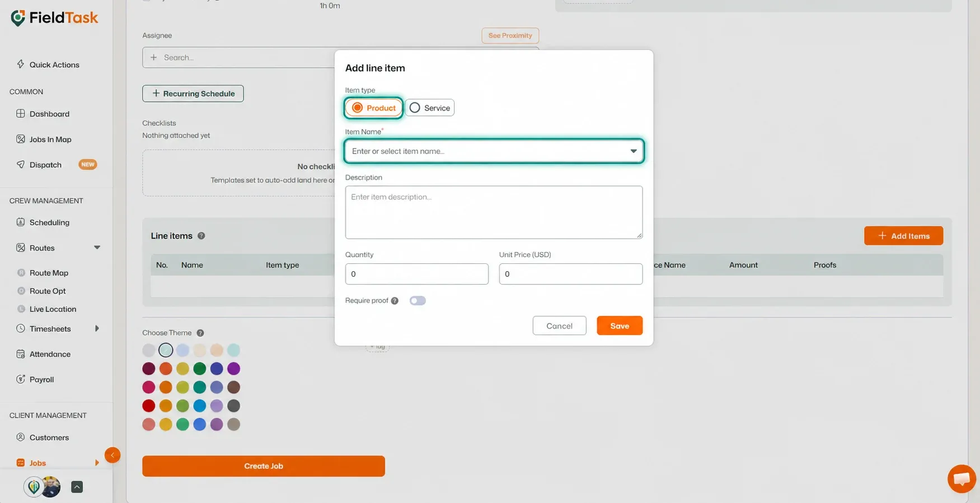Click the Add Items button
Viewport: 980px width, 503px height.
pos(903,236)
